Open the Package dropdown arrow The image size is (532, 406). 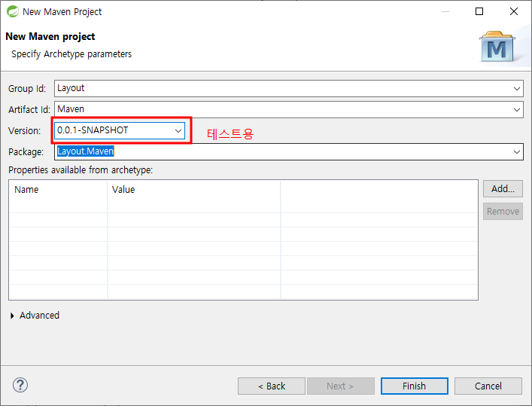pyautogui.click(x=517, y=152)
